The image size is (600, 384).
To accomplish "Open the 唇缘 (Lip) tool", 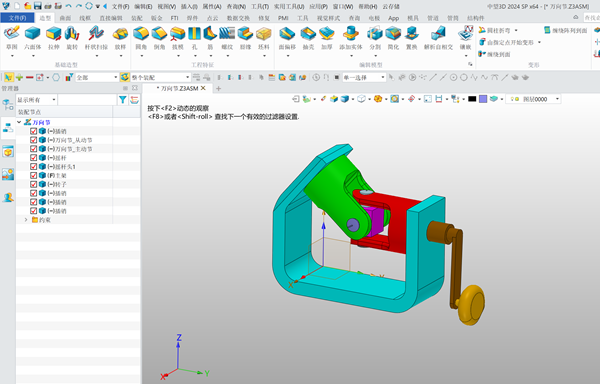I will pyautogui.click(x=245, y=38).
